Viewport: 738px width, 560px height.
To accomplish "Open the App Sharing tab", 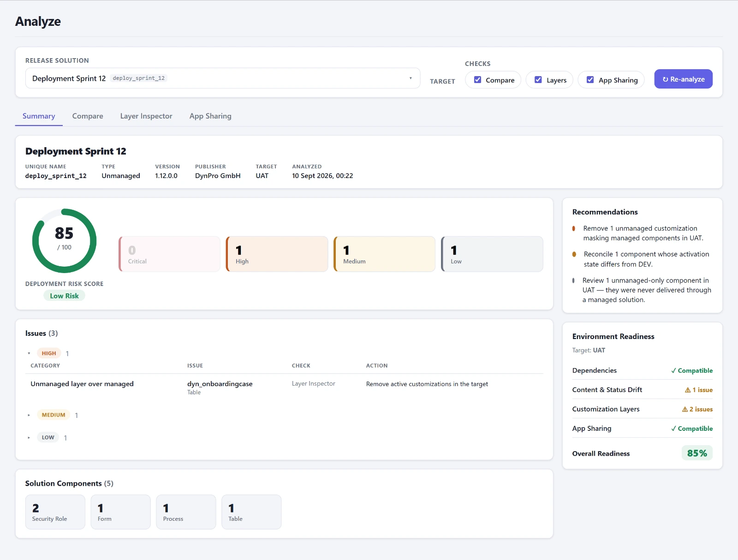I will coord(210,116).
